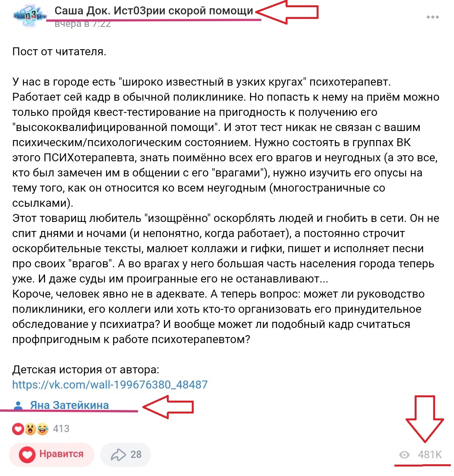Toggle the Нравится like button
The height and width of the screenshot is (476, 454).
(x=51, y=454)
